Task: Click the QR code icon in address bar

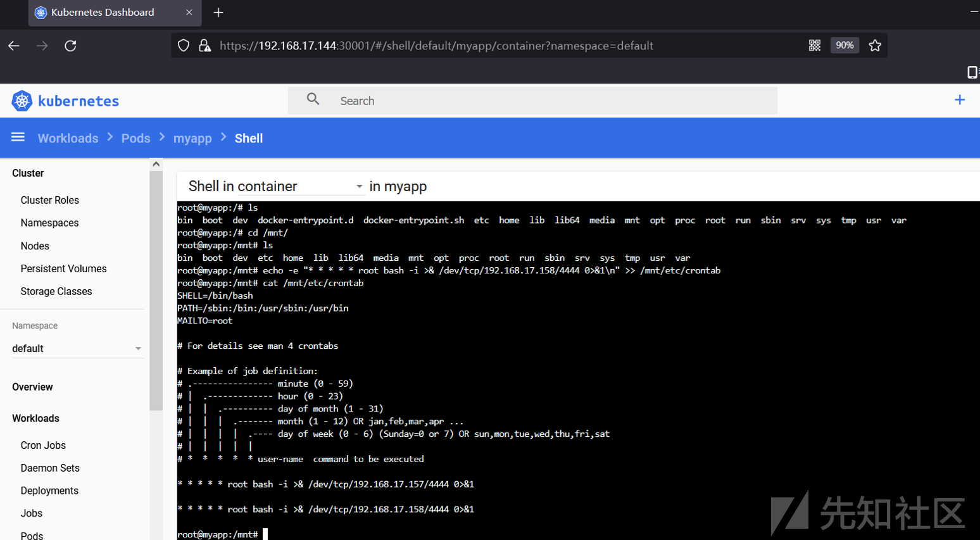Action: (815, 46)
